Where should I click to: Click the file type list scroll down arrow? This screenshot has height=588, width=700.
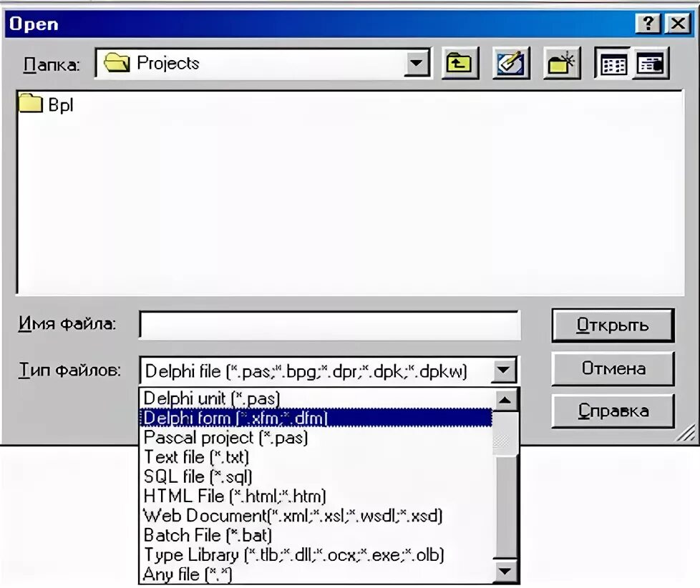click(x=505, y=571)
